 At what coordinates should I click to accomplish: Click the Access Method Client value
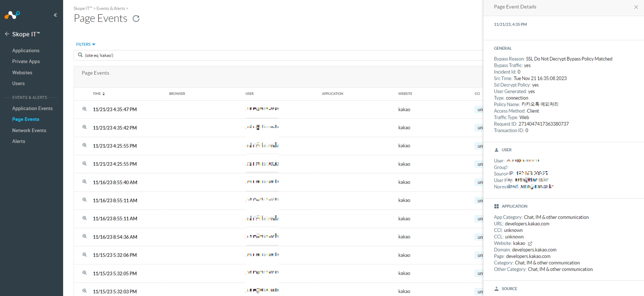533,111
